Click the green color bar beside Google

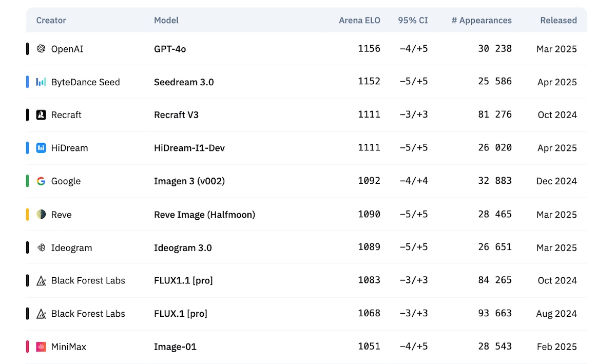(x=27, y=181)
